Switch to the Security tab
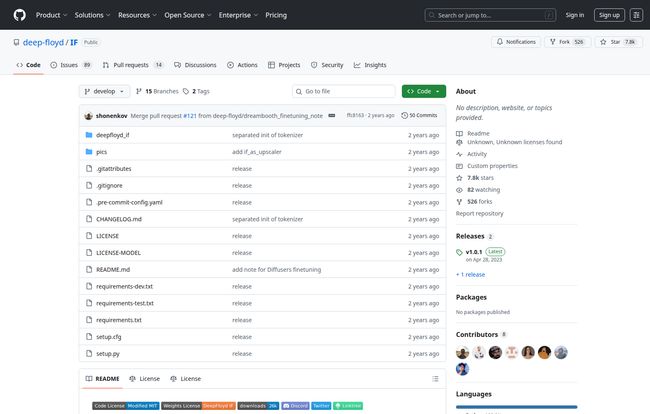 pos(327,65)
